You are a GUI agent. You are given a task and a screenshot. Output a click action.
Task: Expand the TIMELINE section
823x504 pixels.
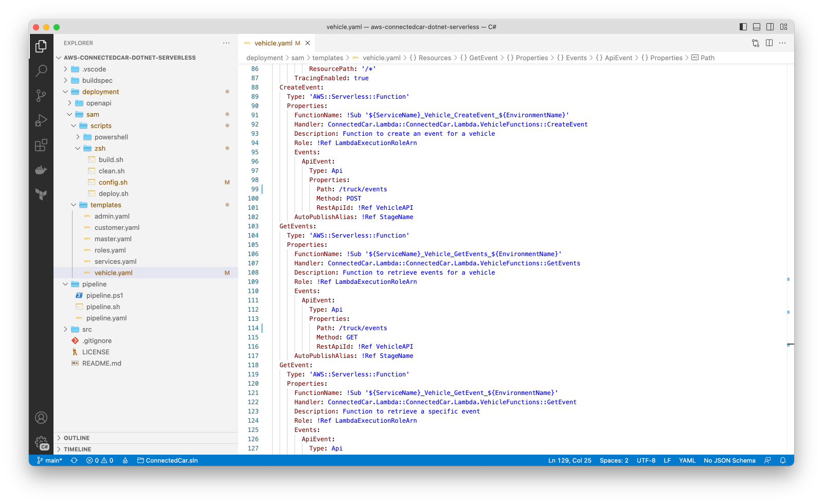(x=146, y=449)
